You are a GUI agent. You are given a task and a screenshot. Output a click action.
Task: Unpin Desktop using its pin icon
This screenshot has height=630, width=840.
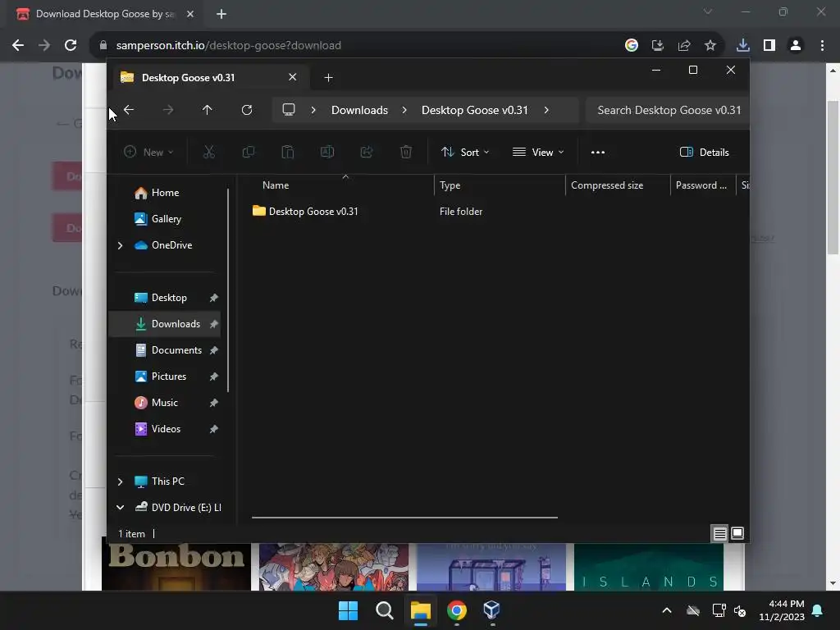tap(214, 298)
